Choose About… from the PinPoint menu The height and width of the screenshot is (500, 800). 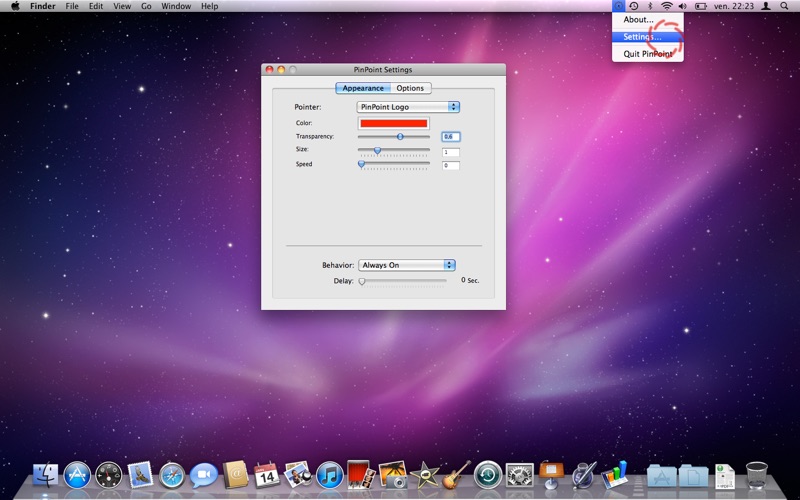(x=638, y=19)
